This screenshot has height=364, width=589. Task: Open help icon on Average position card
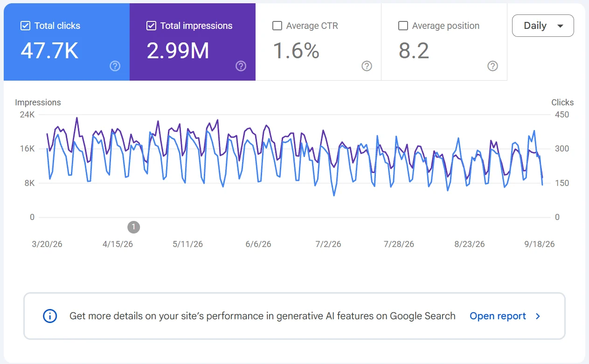(493, 66)
